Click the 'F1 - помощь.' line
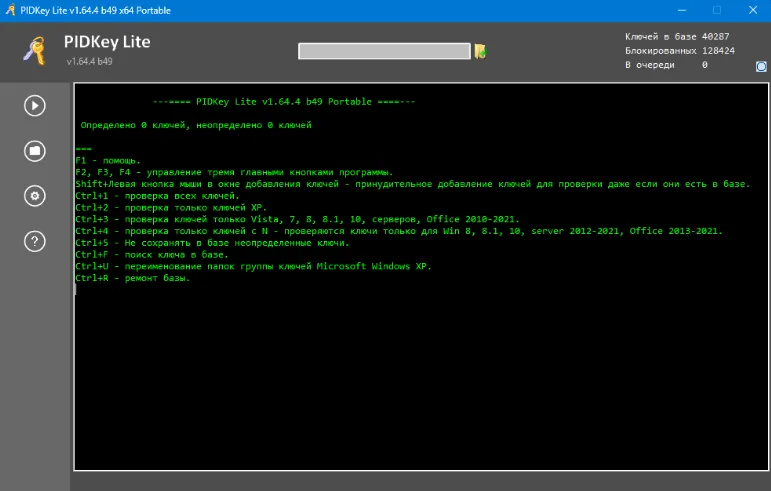Viewport: 771px width, 491px height. (108, 161)
